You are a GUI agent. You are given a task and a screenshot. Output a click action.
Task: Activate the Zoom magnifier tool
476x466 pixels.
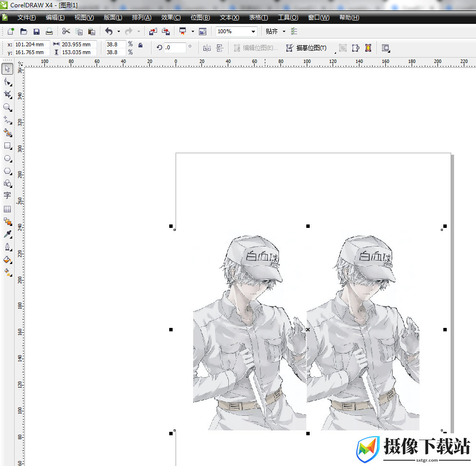[7, 107]
